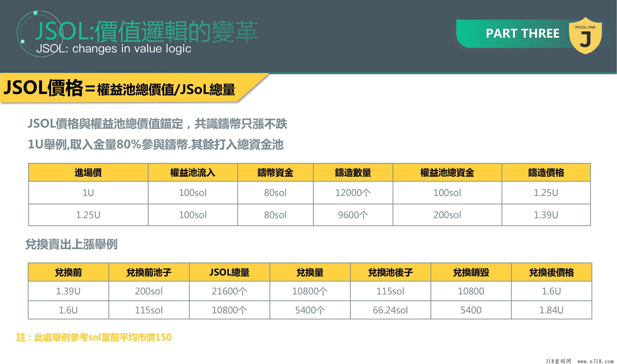This screenshot has height=364, width=617.
Task: Select the 9600个 cell
Action: point(353,215)
